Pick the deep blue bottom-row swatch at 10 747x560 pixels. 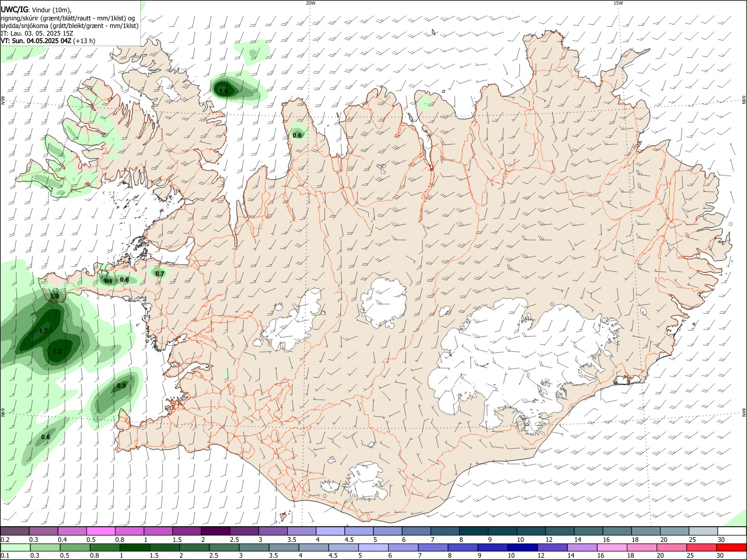tap(522, 547)
